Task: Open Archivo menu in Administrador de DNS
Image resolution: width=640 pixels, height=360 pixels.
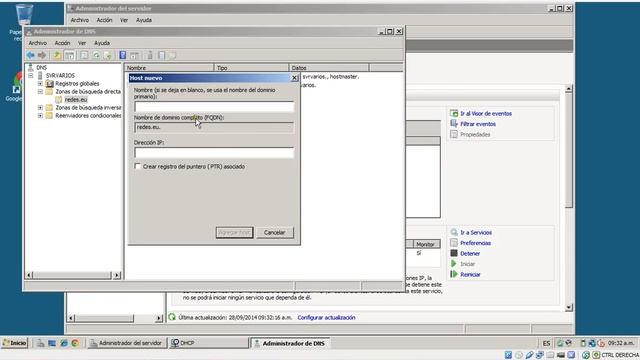Action: (x=38, y=43)
